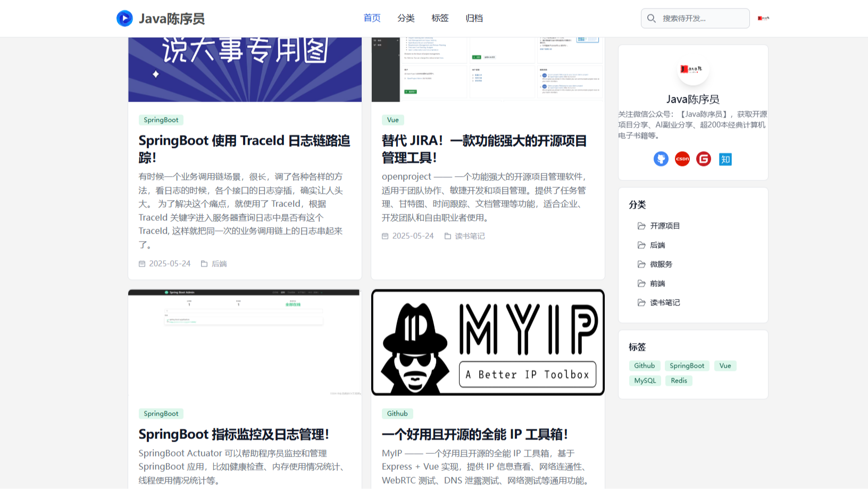Open the 说大事专用图 banner thumbnail
868x489 pixels.
click(245, 69)
